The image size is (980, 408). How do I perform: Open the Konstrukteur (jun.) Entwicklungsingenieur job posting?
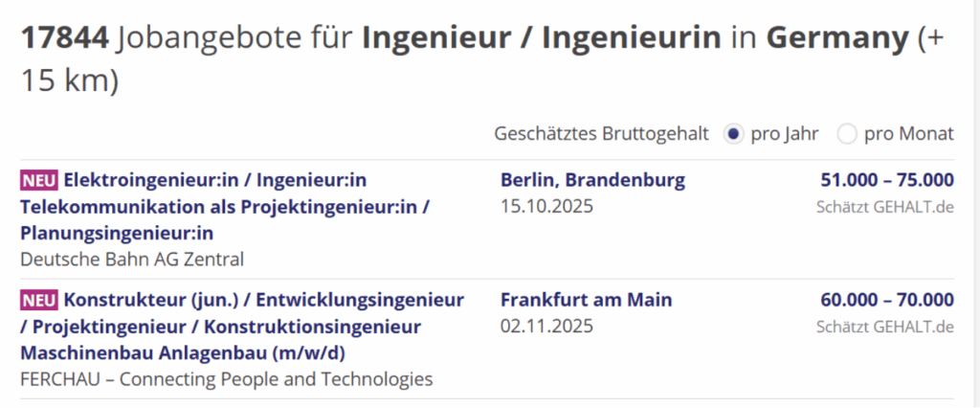[241, 327]
